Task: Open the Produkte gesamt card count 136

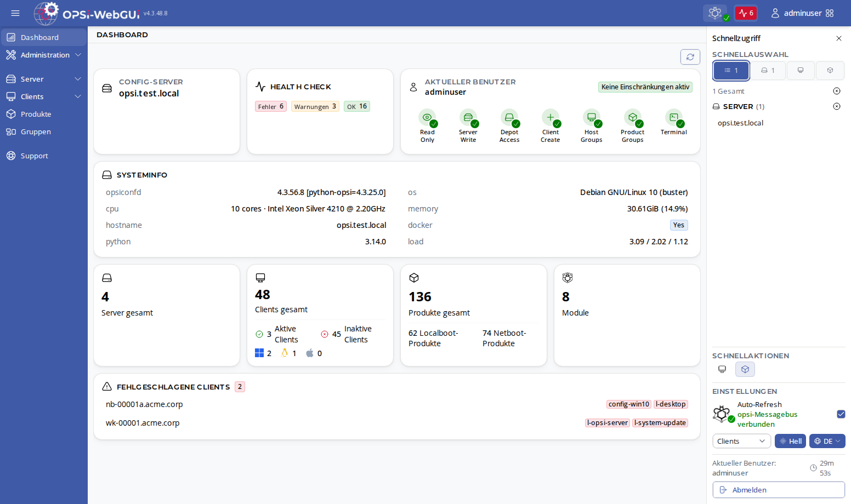Action: tap(420, 297)
